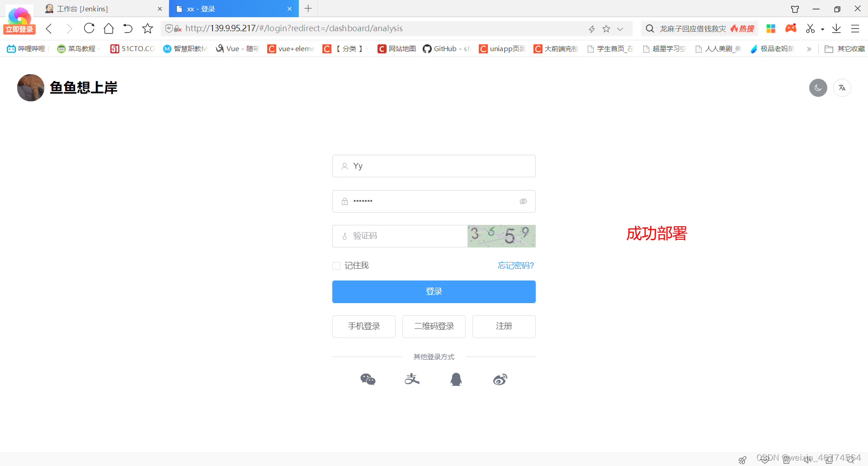Open the 超星学习 bookmark
Screen dimensions: 868x466
point(664,48)
